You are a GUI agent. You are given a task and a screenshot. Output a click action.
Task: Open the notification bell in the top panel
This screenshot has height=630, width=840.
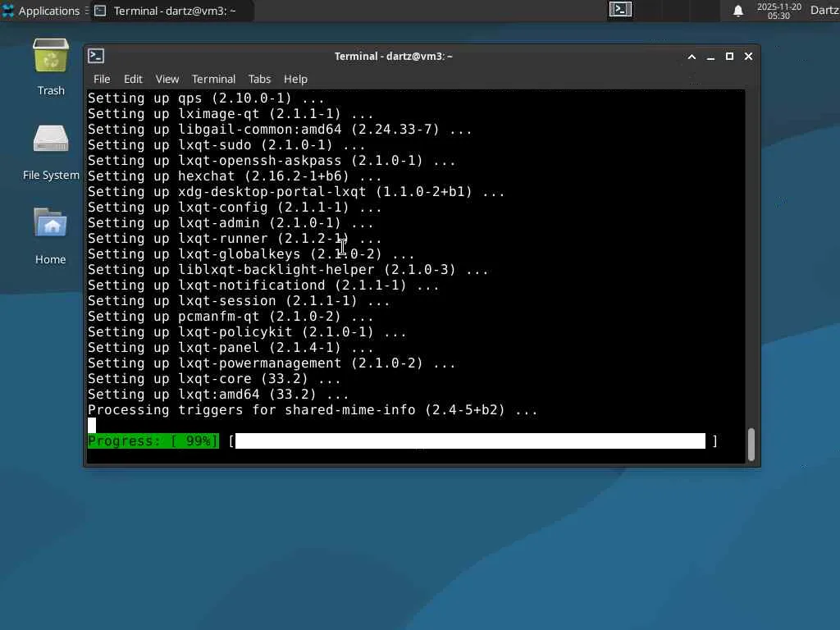738,11
